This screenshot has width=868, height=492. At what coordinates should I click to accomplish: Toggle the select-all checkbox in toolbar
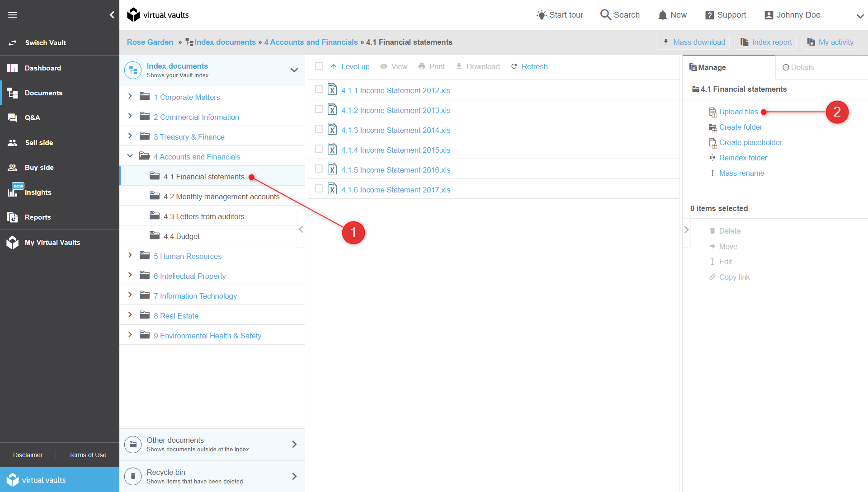click(319, 66)
